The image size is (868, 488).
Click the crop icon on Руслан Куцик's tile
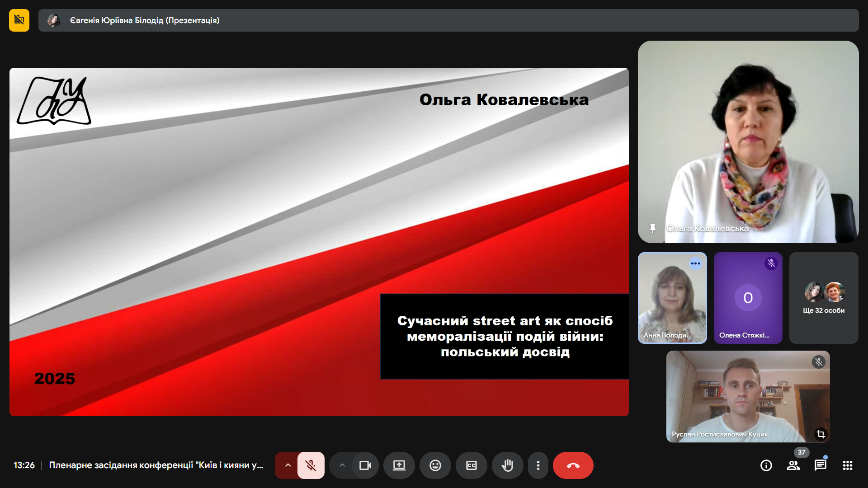(821, 434)
